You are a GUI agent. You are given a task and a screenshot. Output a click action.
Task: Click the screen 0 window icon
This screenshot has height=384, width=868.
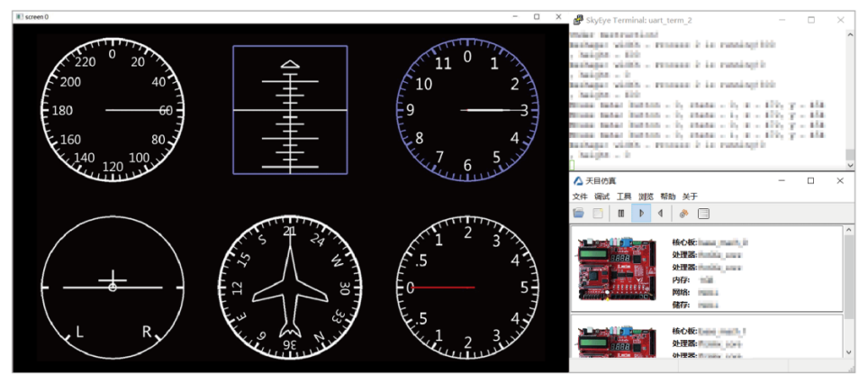[20, 16]
